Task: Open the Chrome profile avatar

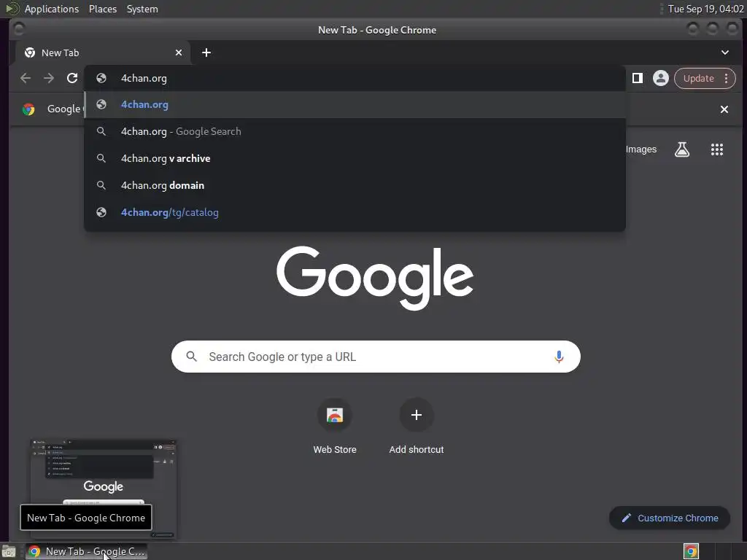Action: click(661, 78)
